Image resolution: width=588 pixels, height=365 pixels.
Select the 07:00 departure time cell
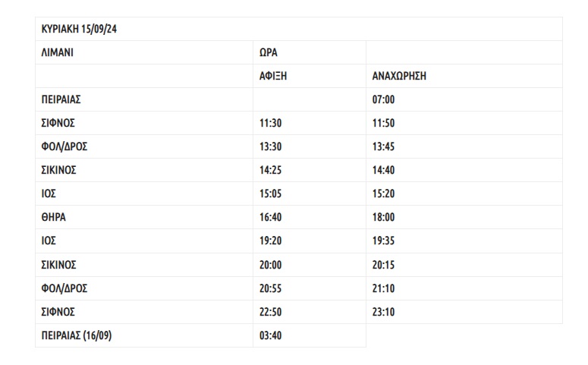click(383, 99)
